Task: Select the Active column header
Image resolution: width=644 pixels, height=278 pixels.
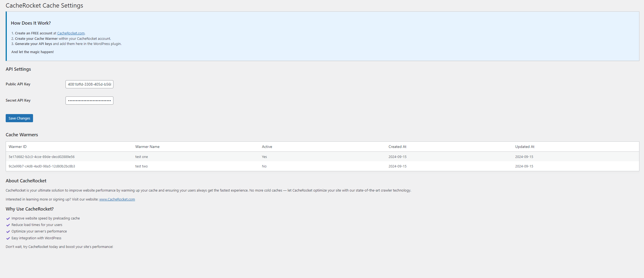Action: tap(267, 147)
